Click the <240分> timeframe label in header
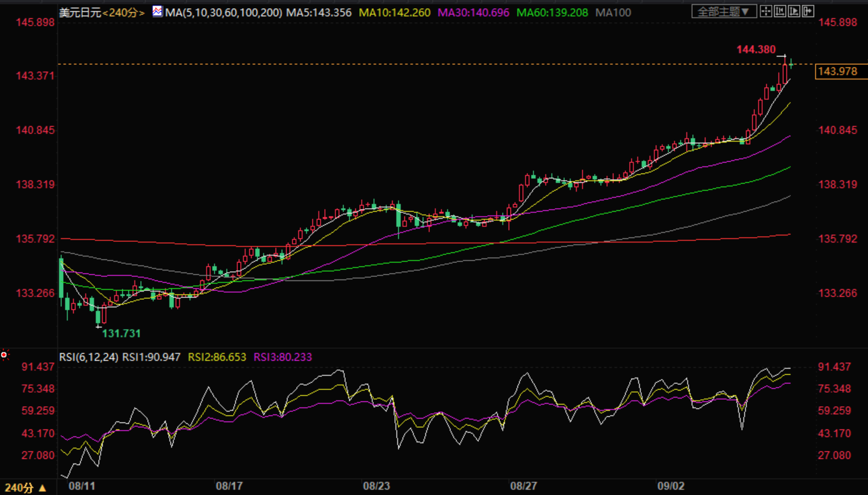Image resolution: width=868 pixels, height=495 pixels. (123, 12)
